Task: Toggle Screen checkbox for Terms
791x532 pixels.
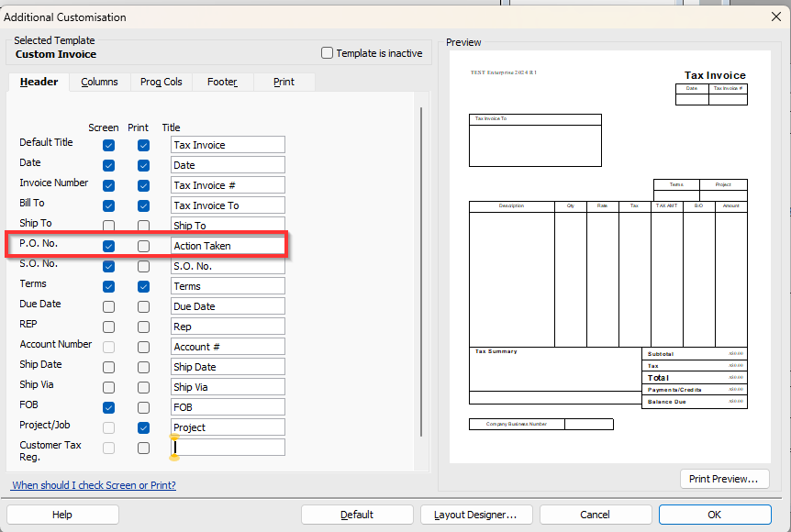Action: tap(108, 286)
